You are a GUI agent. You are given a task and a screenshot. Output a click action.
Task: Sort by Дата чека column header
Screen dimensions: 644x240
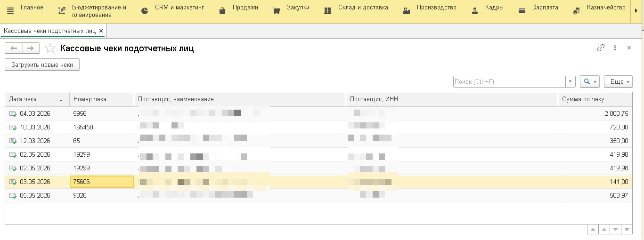tap(37, 99)
